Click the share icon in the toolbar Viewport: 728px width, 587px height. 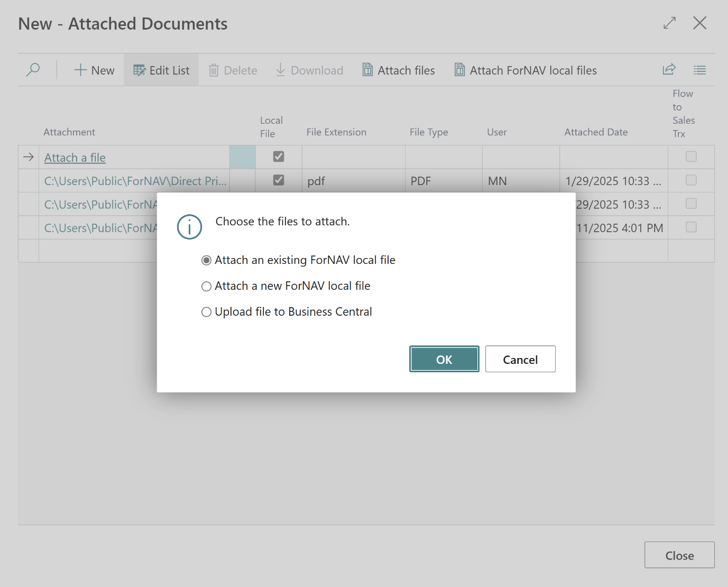669,70
